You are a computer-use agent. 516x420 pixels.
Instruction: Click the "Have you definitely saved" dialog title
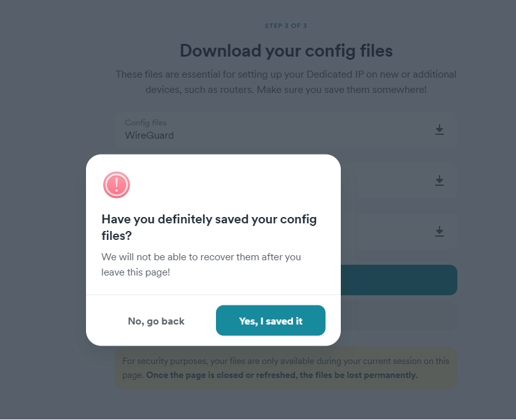(x=209, y=227)
